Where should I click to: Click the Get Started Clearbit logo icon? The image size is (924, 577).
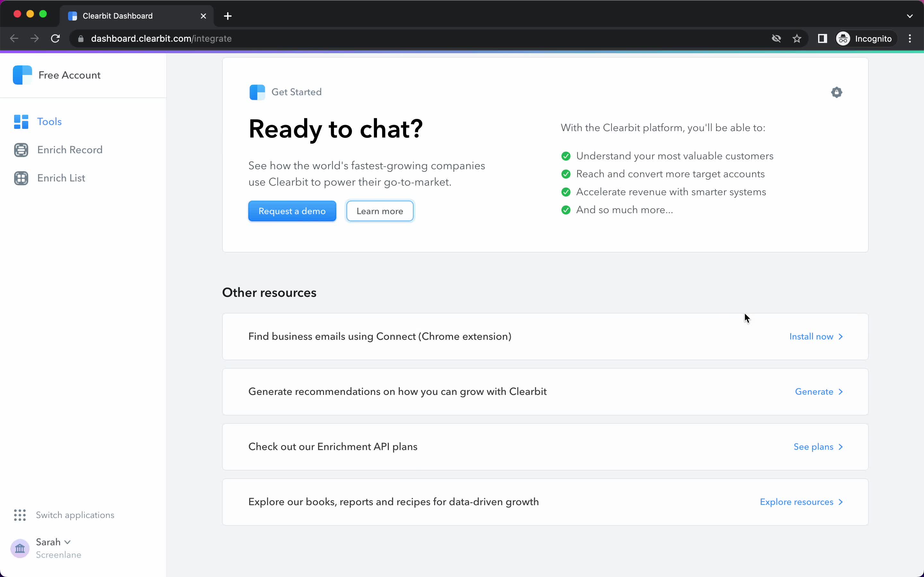coord(257,92)
